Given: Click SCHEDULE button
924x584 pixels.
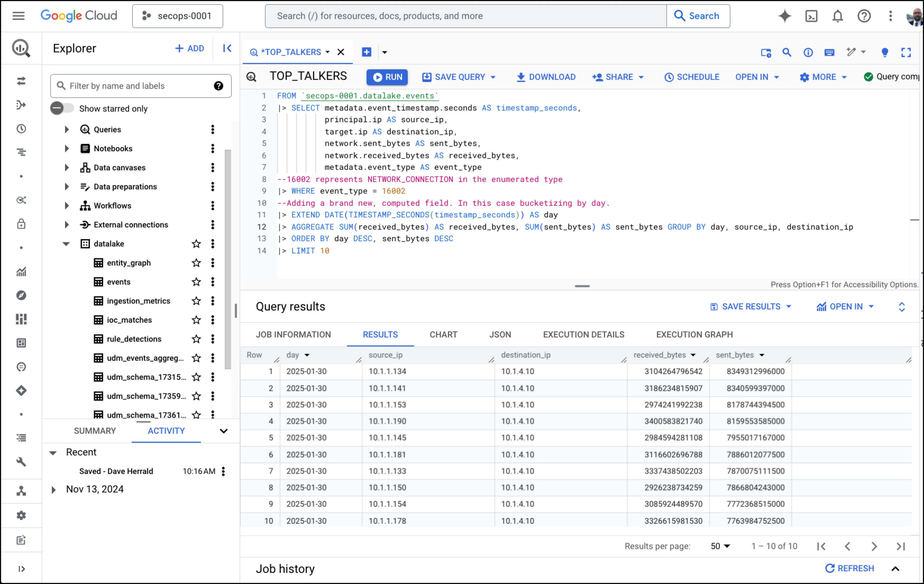Looking at the screenshot, I should [x=692, y=77].
